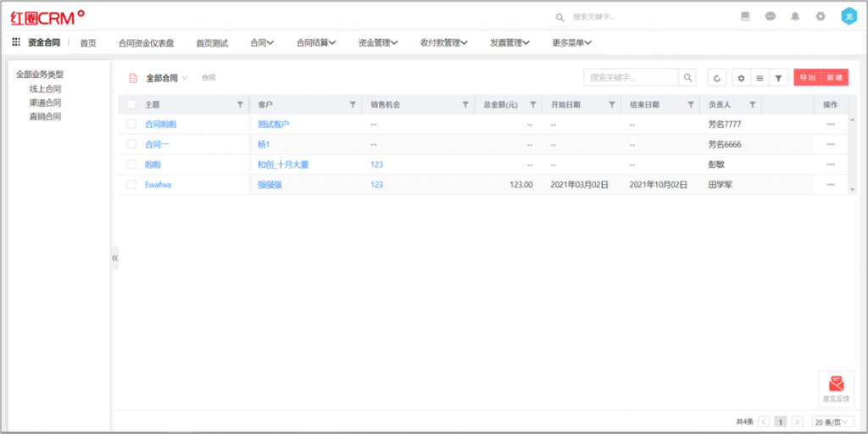Expand the 全部合同 view dropdown

(184, 78)
